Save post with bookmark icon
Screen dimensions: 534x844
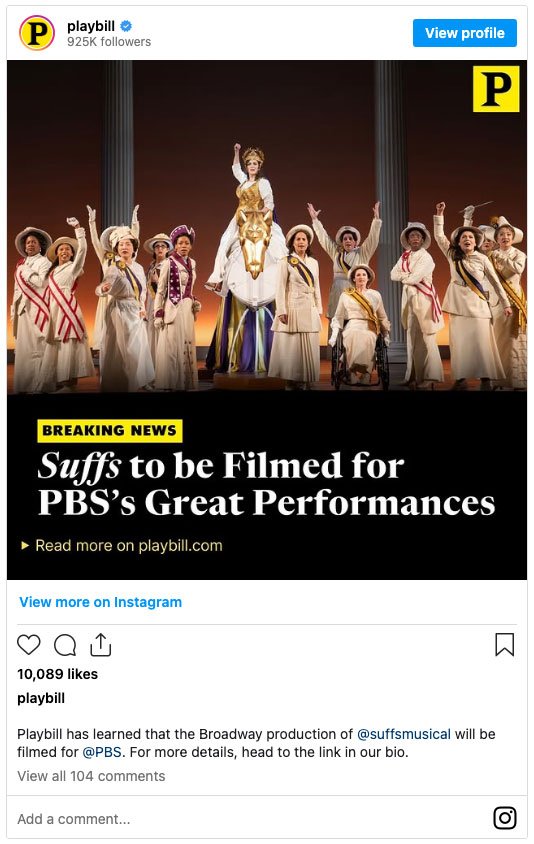[504, 645]
